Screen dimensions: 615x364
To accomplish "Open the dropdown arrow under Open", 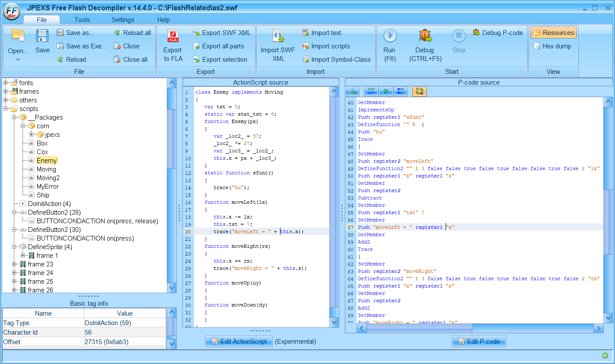I will [x=18, y=60].
